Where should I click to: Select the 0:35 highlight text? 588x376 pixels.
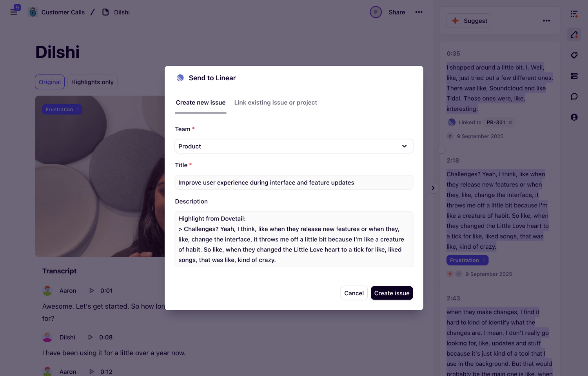coord(500,88)
